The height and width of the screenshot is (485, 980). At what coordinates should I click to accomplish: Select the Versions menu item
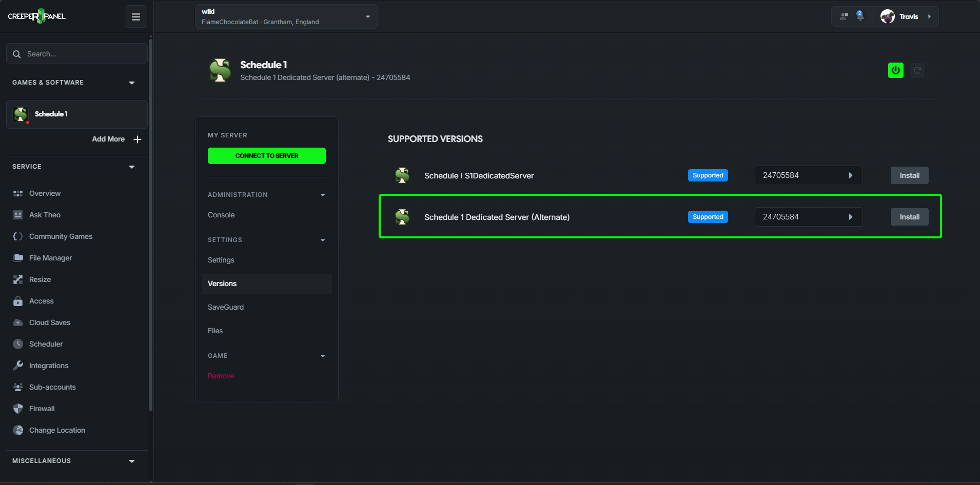[x=267, y=284]
